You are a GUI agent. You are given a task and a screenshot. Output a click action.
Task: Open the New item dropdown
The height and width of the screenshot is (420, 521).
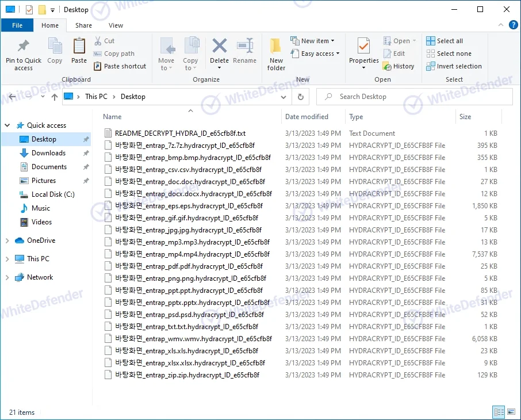[x=313, y=41]
